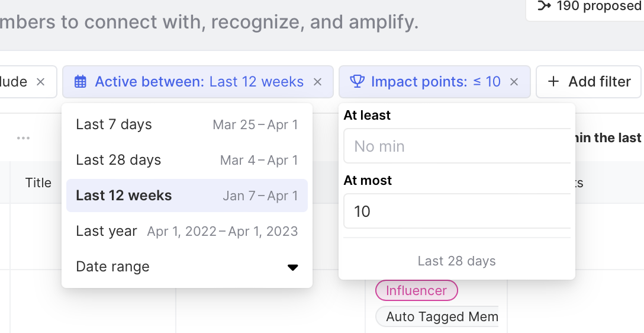Click the Influencer tag
The height and width of the screenshot is (333, 644).
click(x=416, y=290)
